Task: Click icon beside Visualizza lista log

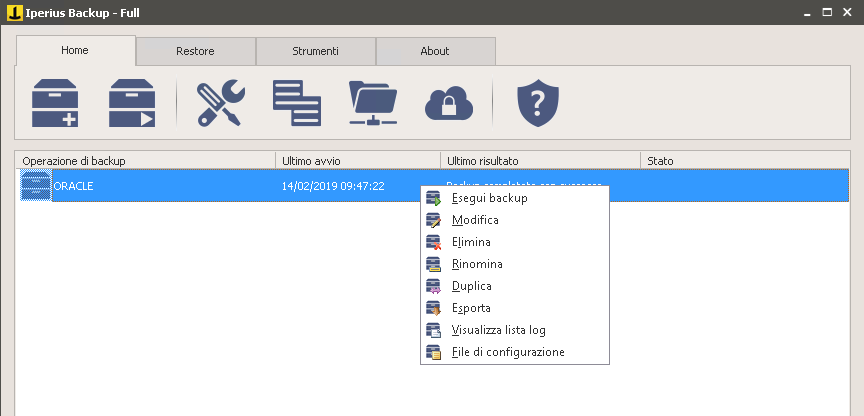Action: tap(434, 331)
